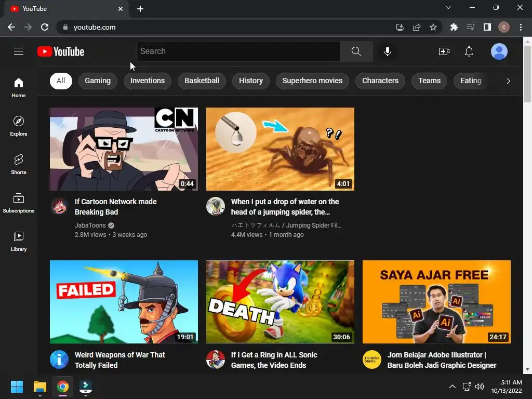
Task: Click the YouTube logo
Action: point(61,51)
